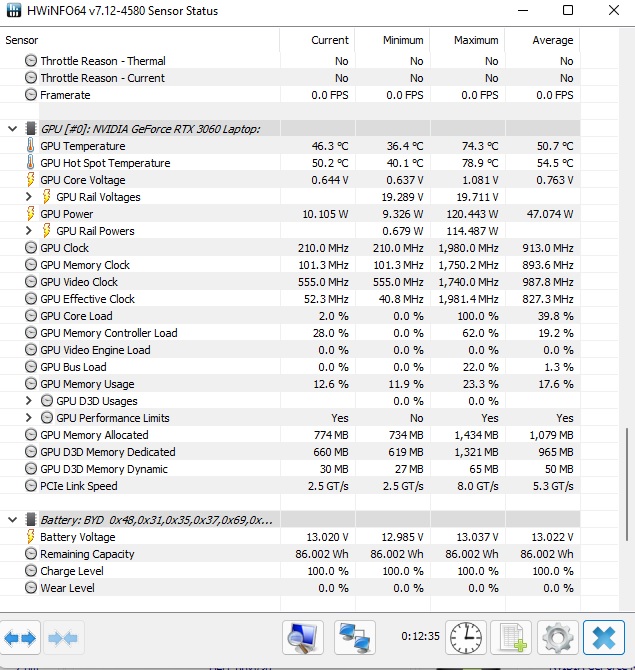Viewport: 635px width, 670px height.
Task: Click the Current column header
Action: point(317,40)
